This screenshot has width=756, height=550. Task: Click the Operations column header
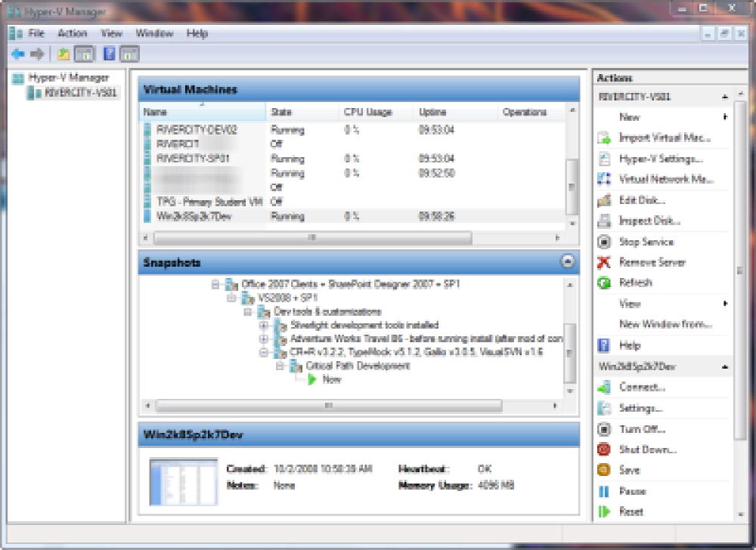point(531,113)
